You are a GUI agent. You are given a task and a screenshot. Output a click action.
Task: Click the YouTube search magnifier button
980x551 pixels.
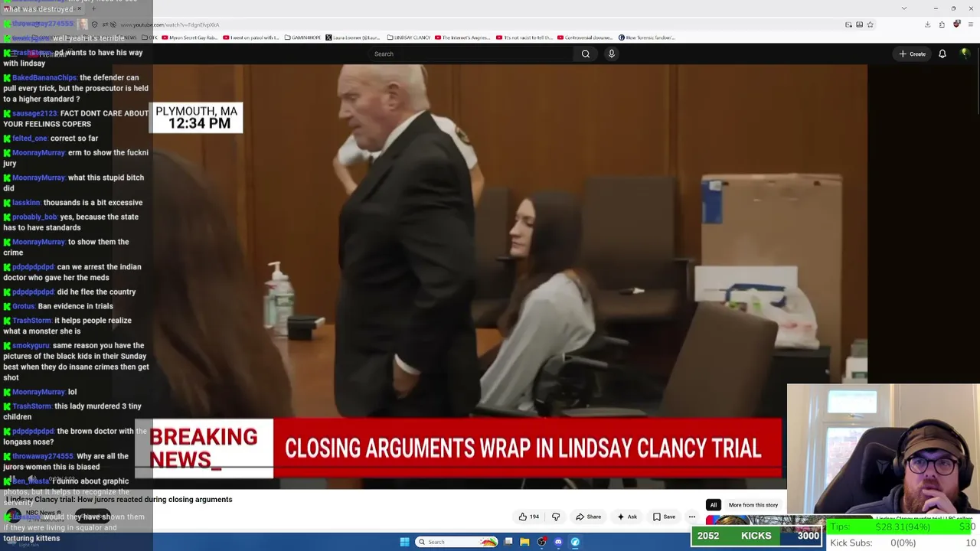tap(586, 54)
